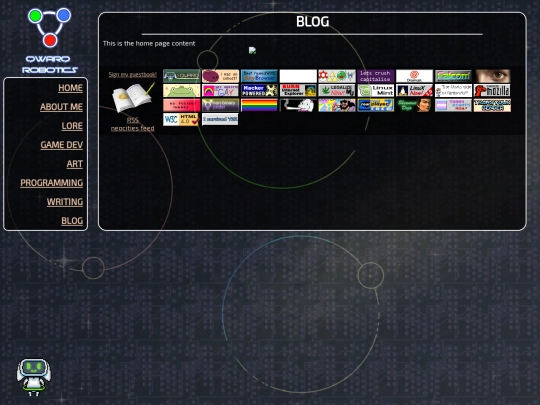This screenshot has width=540, height=405.
Task: Click the Linux Now penguin badge
Action: (x=414, y=91)
